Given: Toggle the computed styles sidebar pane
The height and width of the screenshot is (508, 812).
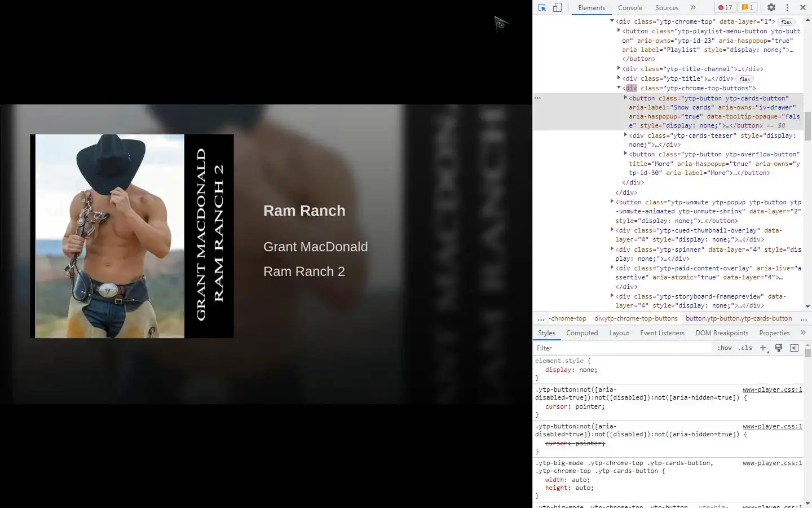Looking at the screenshot, I should pos(794,348).
